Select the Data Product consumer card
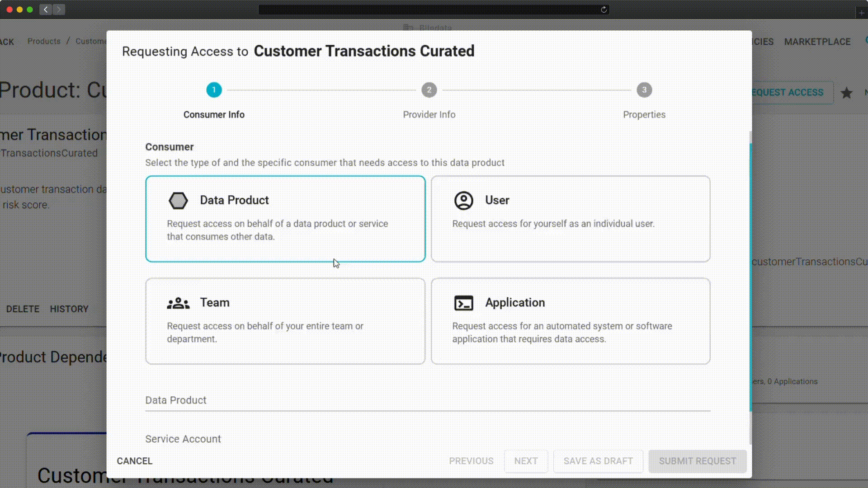868x488 pixels. click(x=285, y=219)
